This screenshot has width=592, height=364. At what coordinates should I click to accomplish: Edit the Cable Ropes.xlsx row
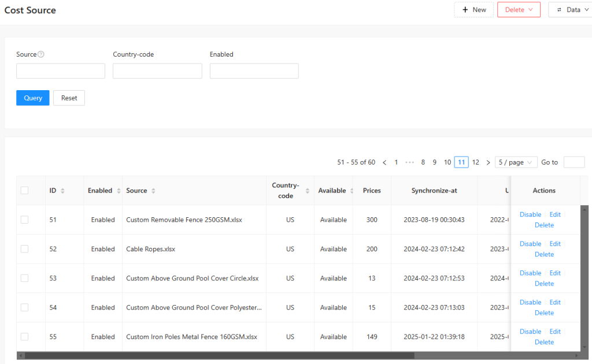click(x=555, y=244)
